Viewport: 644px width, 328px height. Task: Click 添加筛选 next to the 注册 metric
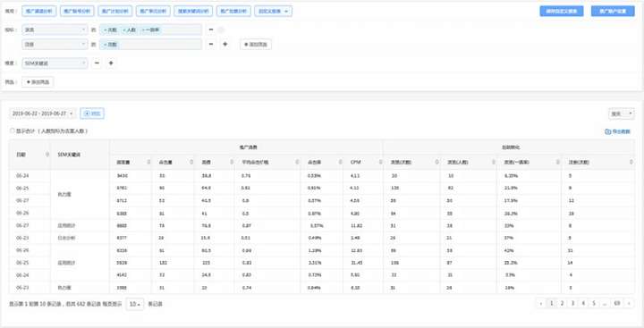point(256,44)
